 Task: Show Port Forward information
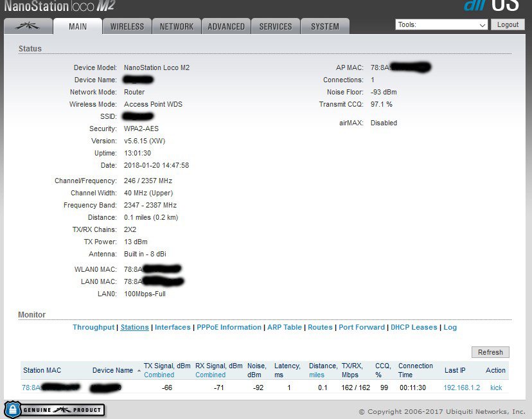[x=362, y=327]
